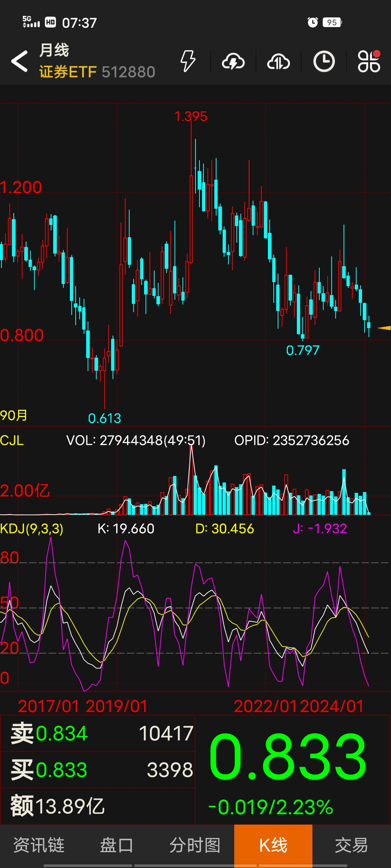Switch to the 盘口 tab
This screenshot has height=868, width=391.
(x=117, y=845)
